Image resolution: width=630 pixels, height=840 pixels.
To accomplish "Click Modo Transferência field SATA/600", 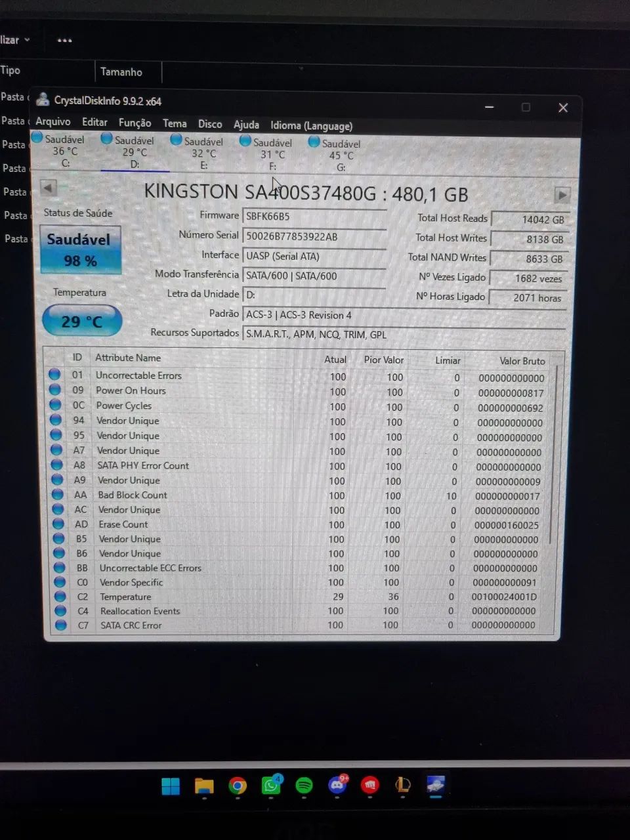I will click(314, 276).
